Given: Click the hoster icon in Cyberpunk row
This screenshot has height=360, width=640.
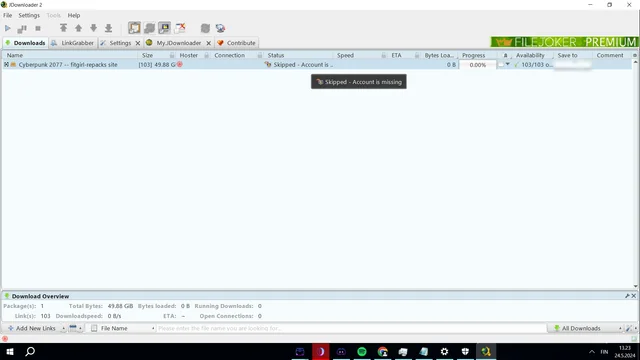Looking at the screenshot, I should coord(180,64).
